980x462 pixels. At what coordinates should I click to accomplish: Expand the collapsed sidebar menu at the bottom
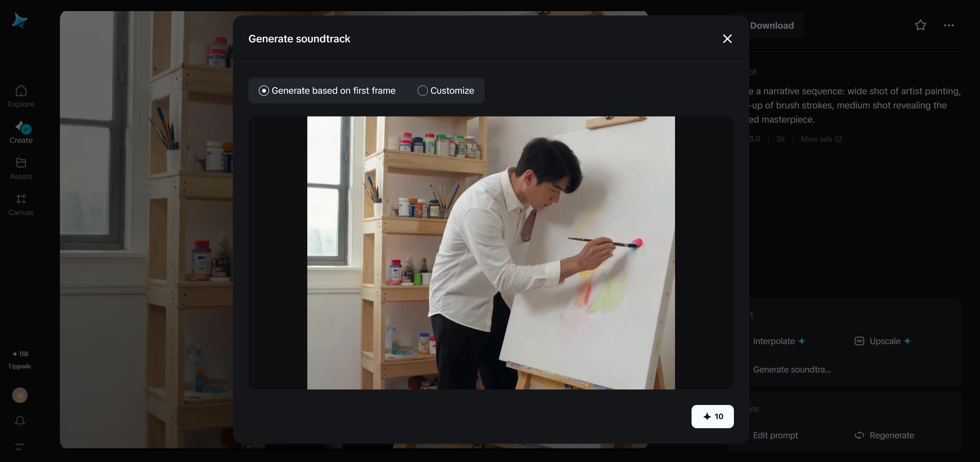click(x=20, y=447)
